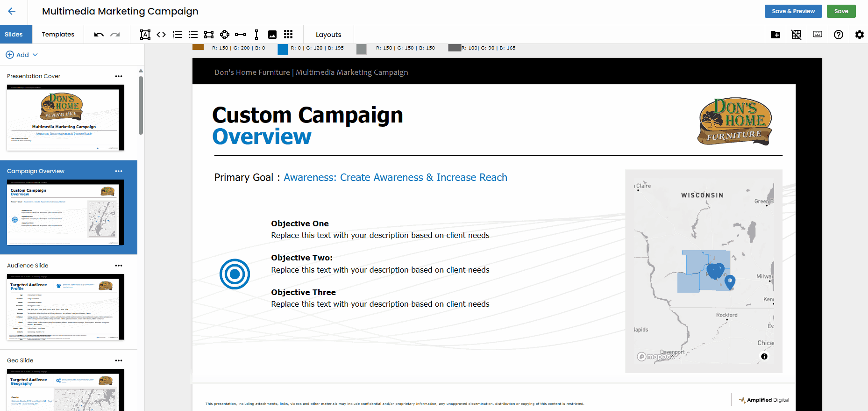Click the add-folder icon

coord(776,35)
